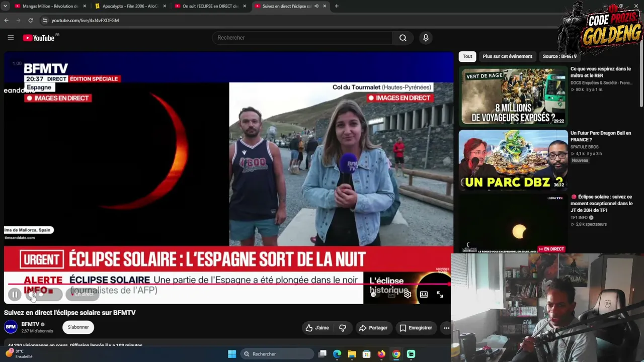Select the 'Tout' filter chip
The height and width of the screenshot is (362, 644).
click(x=467, y=56)
